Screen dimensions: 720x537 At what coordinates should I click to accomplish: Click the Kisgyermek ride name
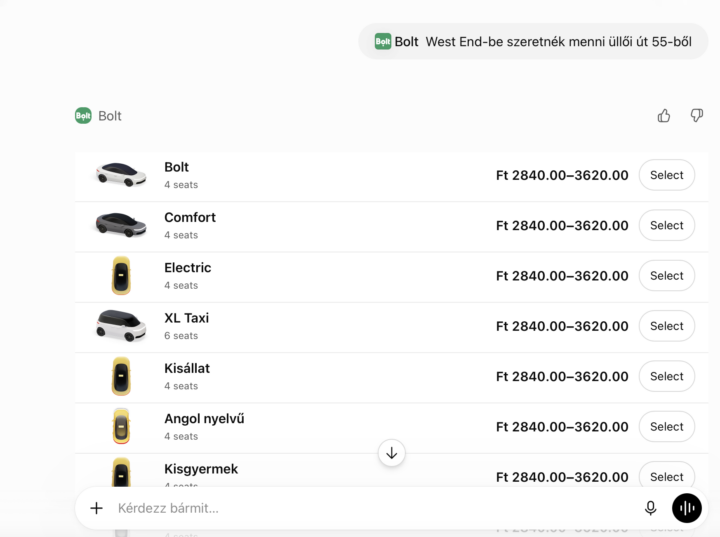coord(201,469)
